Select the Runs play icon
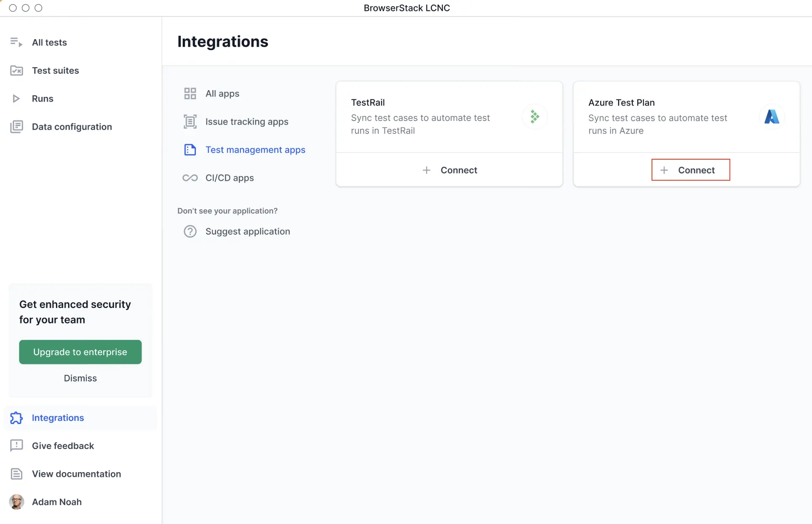This screenshot has width=812, height=524. pos(16,98)
